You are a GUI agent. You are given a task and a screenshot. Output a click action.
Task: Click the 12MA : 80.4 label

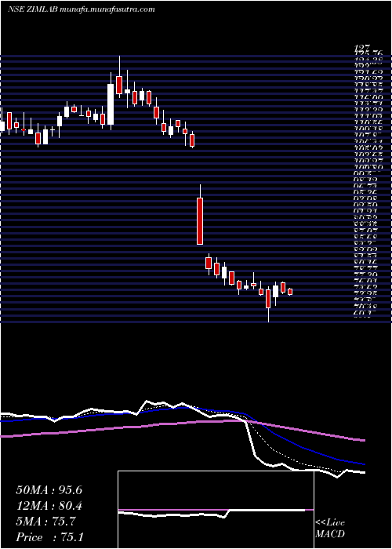pyautogui.click(x=49, y=506)
